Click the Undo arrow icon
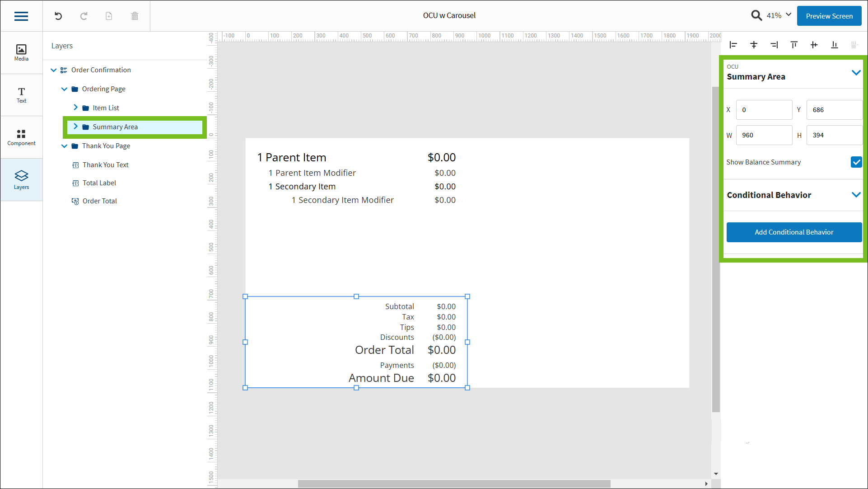Image resolution: width=868 pixels, height=489 pixels. (58, 16)
